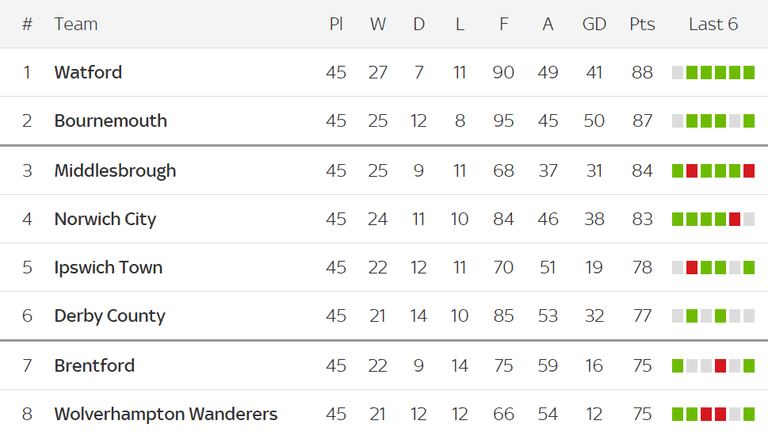Click Middlesbrough's last red form square

(749, 171)
